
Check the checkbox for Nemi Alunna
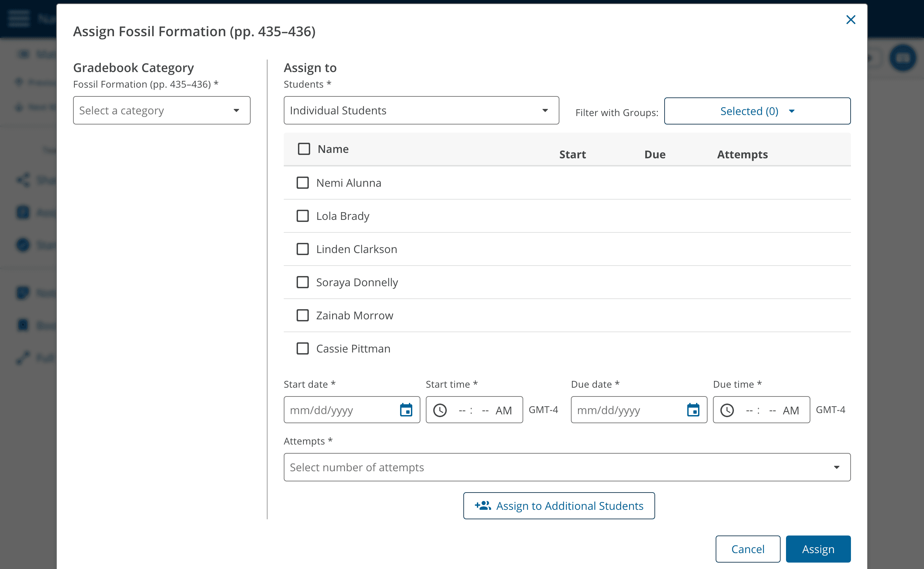click(x=302, y=183)
